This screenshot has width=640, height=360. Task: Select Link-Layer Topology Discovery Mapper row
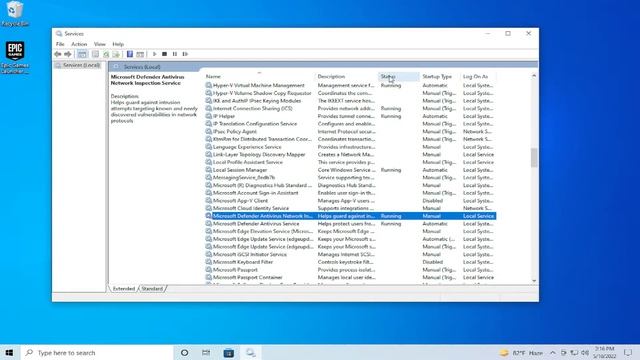[350, 155]
